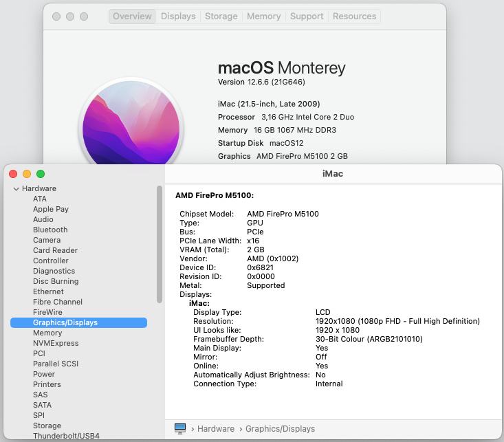Select Bluetooth in the sidebar

[50, 230]
